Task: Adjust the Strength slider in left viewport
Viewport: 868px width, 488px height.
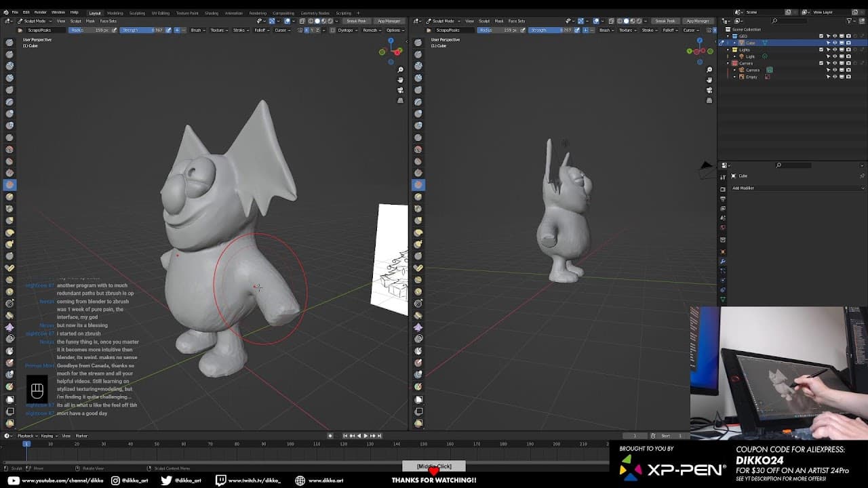Action: [142, 30]
